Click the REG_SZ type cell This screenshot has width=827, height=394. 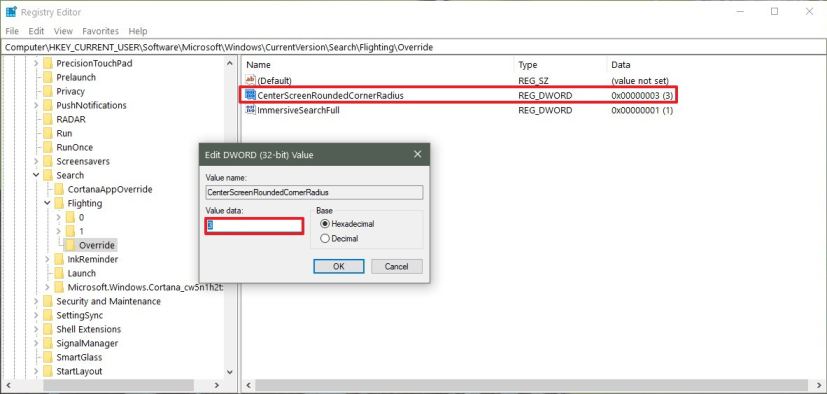coord(535,81)
